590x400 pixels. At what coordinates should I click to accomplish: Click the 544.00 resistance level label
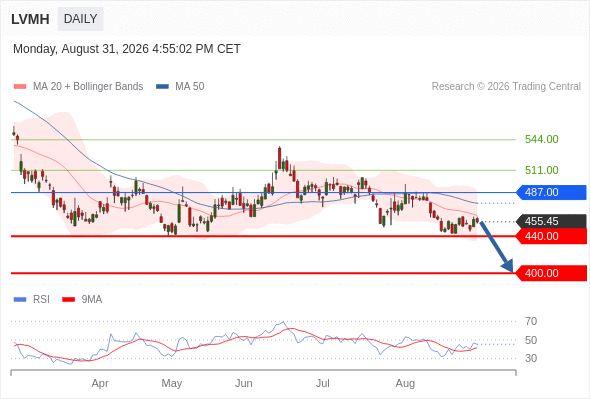click(x=541, y=139)
